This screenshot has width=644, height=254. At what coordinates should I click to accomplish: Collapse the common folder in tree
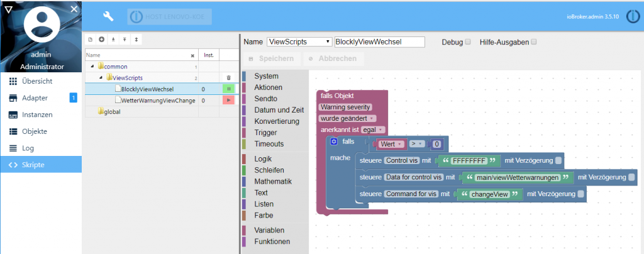coord(92,67)
